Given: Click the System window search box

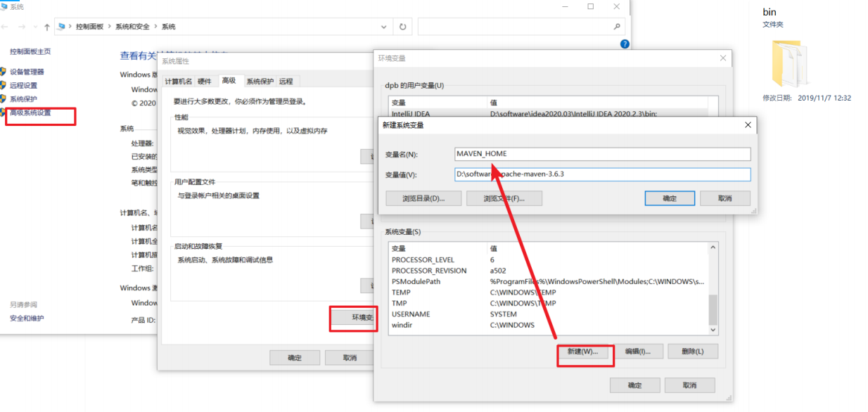Looking at the screenshot, I should 521,27.
